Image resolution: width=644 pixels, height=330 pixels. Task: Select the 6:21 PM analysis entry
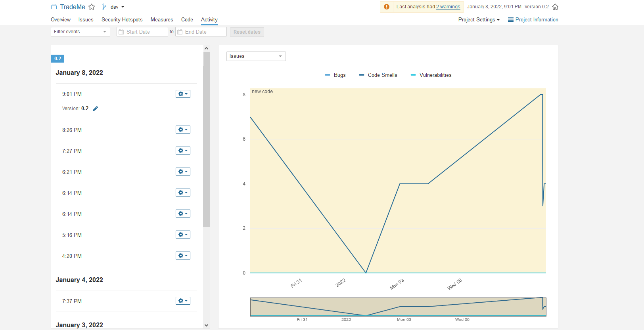126,172
